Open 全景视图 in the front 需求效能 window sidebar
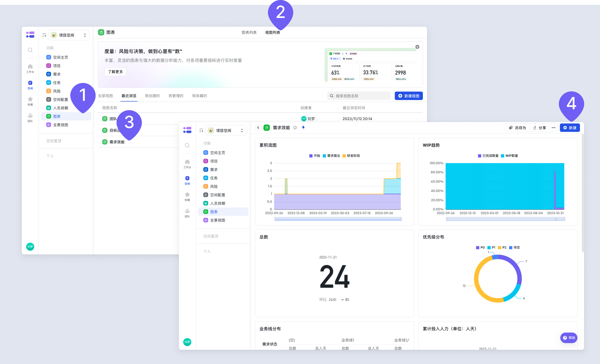600x364 pixels. (223, 220)
